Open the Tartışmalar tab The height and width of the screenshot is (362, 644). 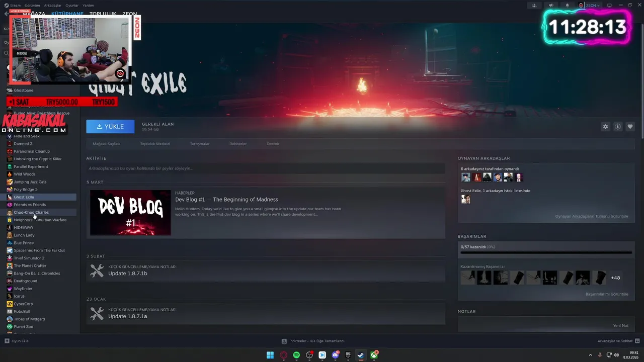[x=199, y=144]
